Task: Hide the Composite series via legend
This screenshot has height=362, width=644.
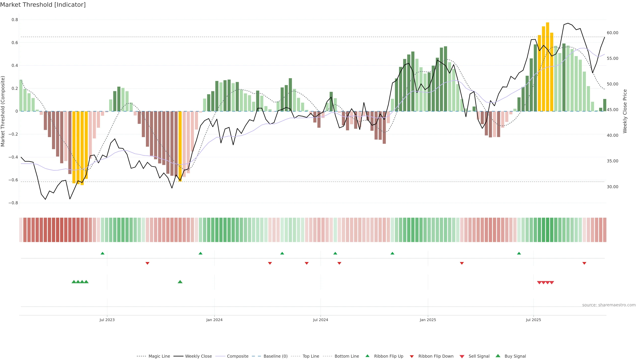Action: point(237,356)
